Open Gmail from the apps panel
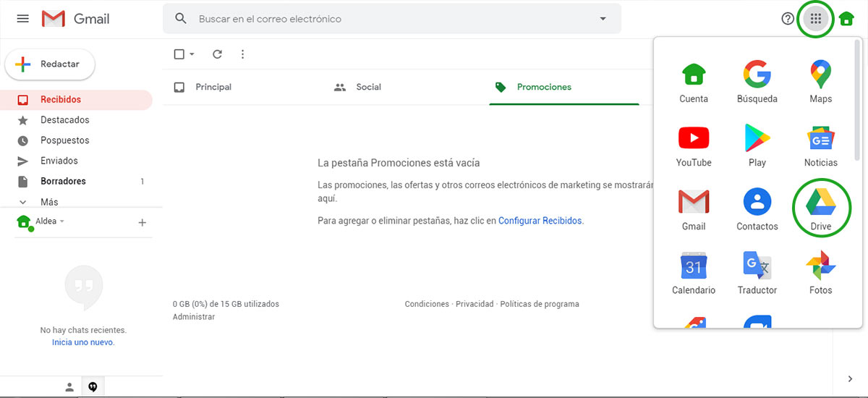The width and height of the screenshot is (868, 398). pos(694,210)
